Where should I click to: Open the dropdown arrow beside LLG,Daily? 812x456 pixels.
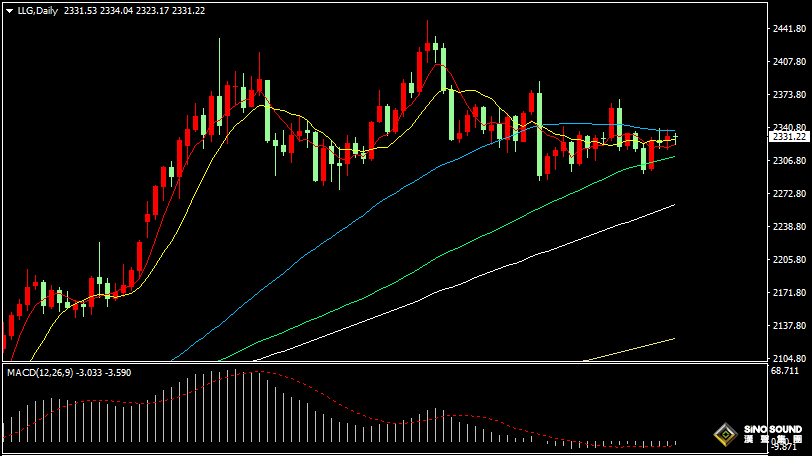click(x=9, y=10)
